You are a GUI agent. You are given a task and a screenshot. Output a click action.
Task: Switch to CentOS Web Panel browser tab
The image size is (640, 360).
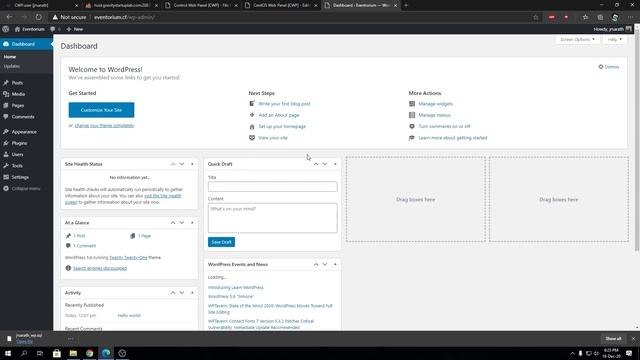(x=282, y=5)
